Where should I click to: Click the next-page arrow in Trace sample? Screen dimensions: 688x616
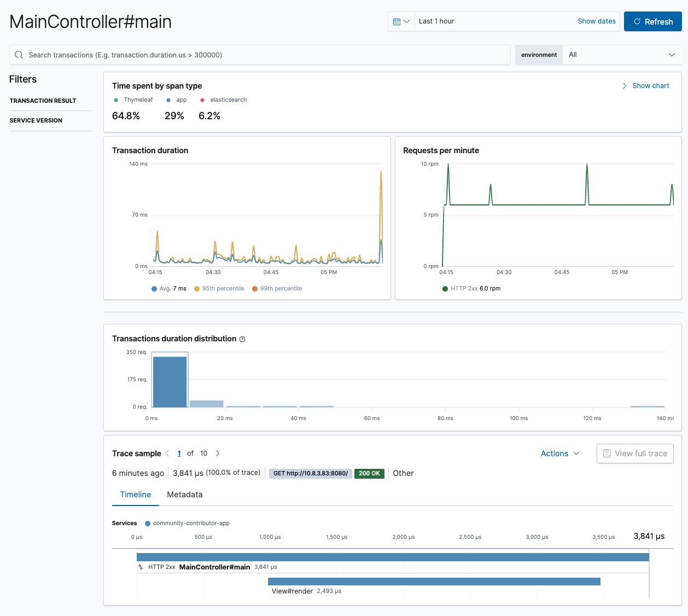coord(217,454)
